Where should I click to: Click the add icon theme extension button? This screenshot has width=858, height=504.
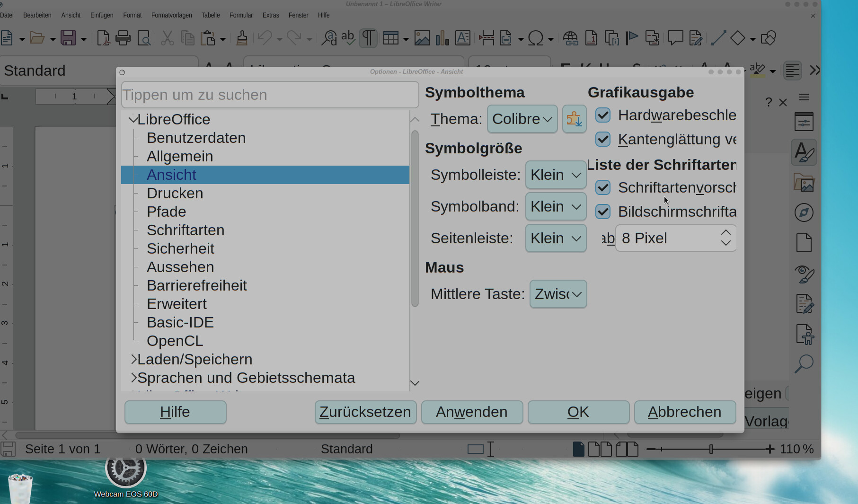tap(574, 119)
